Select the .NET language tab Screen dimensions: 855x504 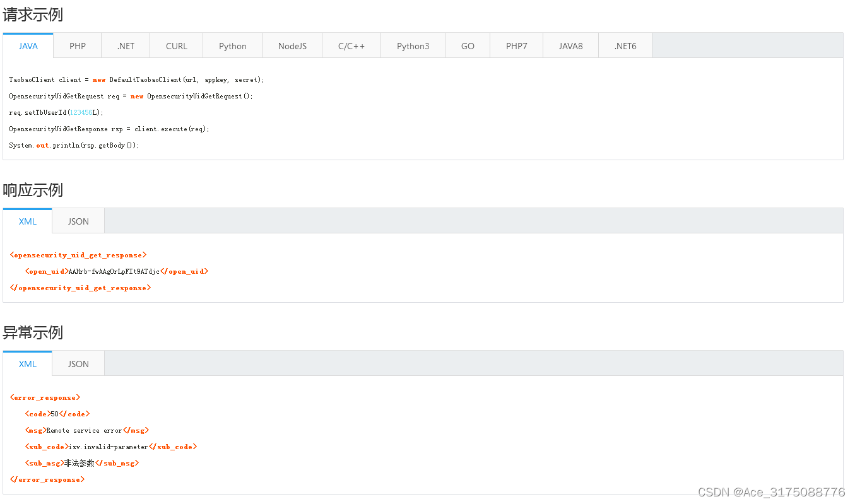point(125,45)
